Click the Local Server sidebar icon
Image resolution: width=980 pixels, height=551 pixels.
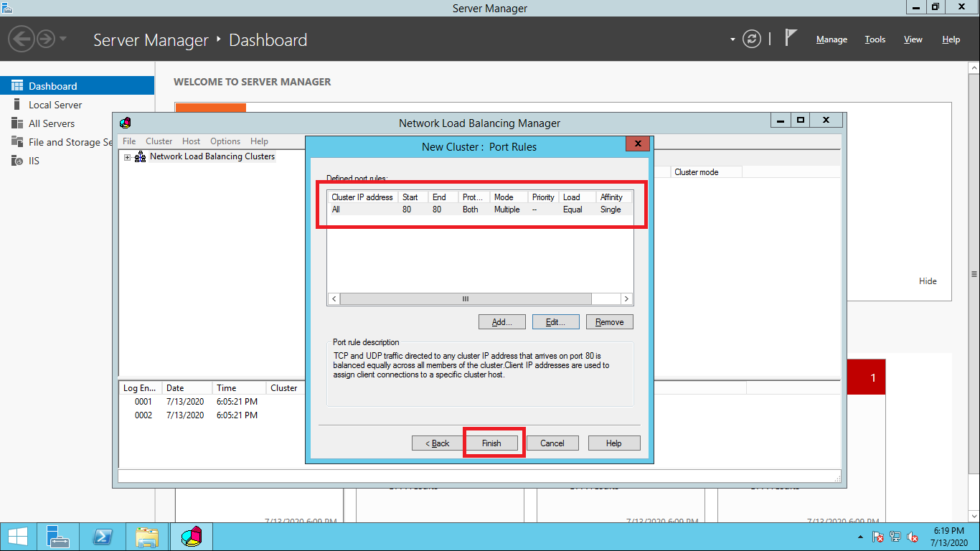point(17,105)
